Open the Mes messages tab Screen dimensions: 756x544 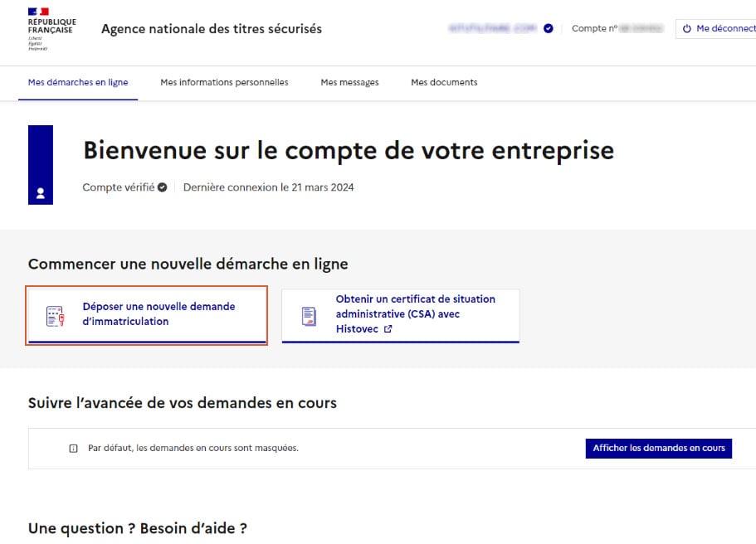[x=349, y=83]
